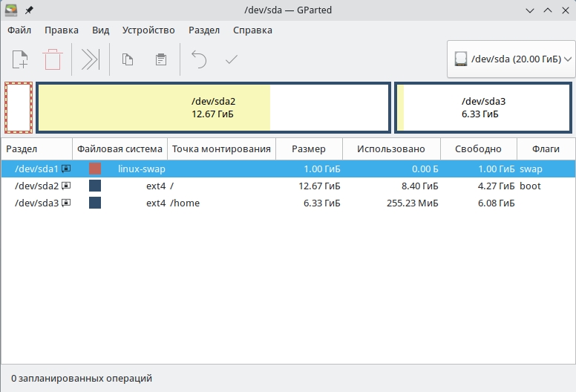
Task: Click the Resize/Move partition toolbar icon
Action: point(90,59)
